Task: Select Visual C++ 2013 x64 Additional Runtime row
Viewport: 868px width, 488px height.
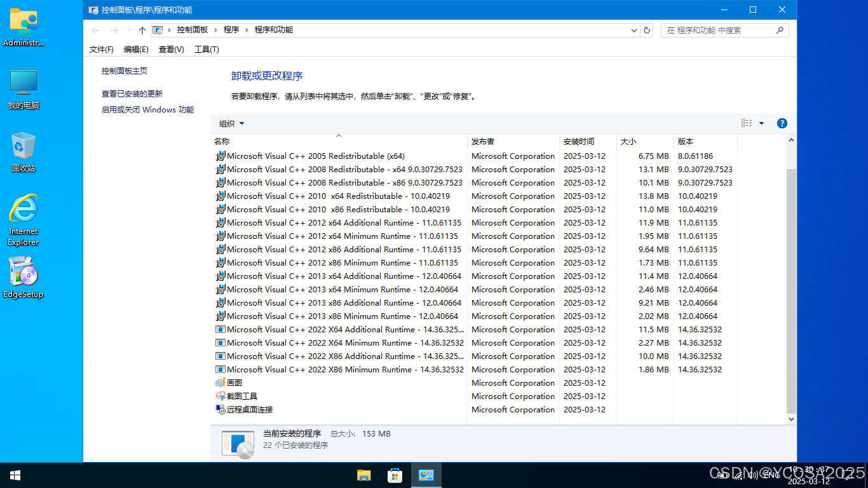Action: 475,276
